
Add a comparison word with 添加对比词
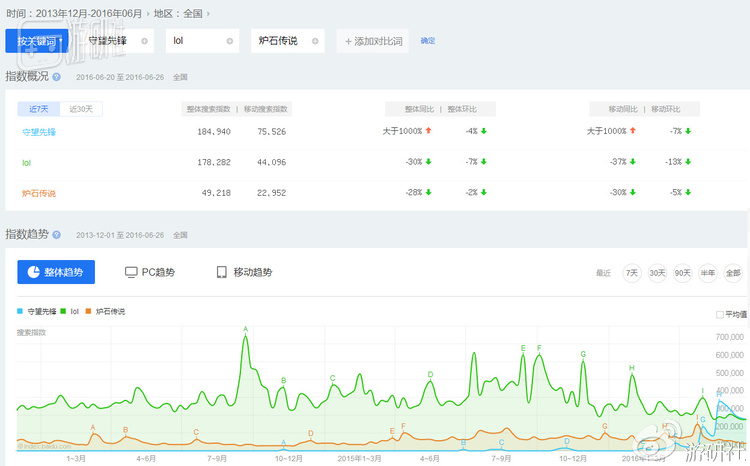click(x=373, y=41)
